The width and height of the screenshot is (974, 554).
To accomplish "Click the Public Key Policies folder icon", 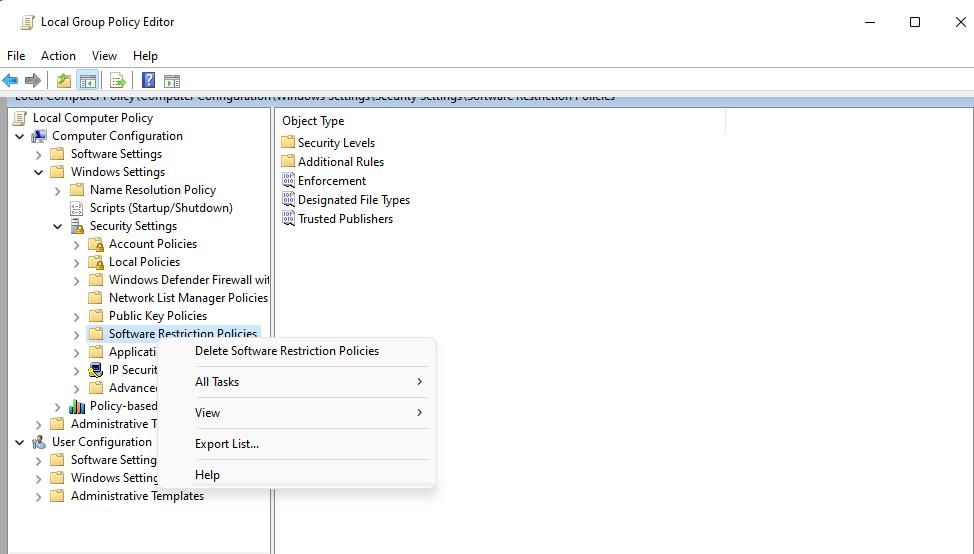I will coord(96,316).
